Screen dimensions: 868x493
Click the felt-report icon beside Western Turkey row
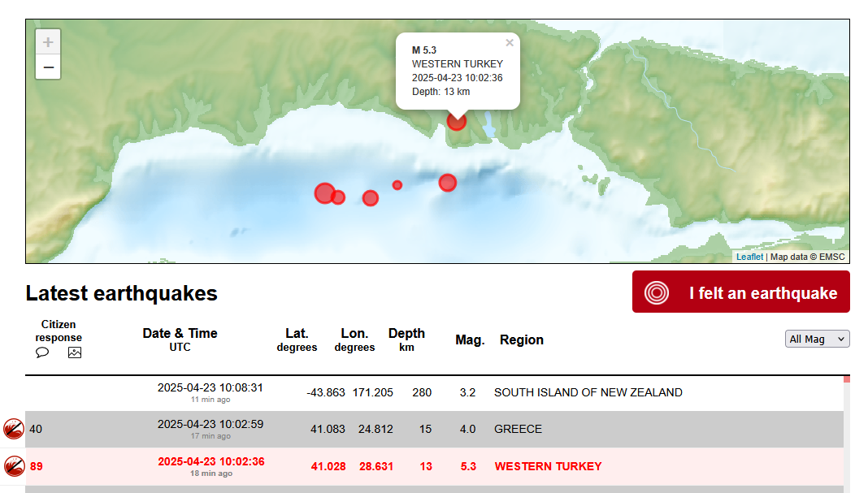tap(13, 466)
